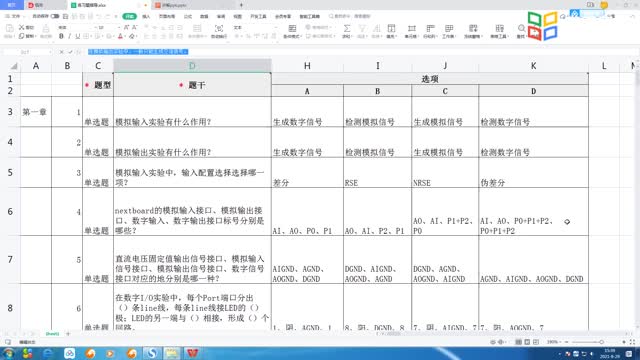This screenshot has height=360, width=640.
Task: Click the Worksheet icon in ribbon
Action: tap(449, 28)
